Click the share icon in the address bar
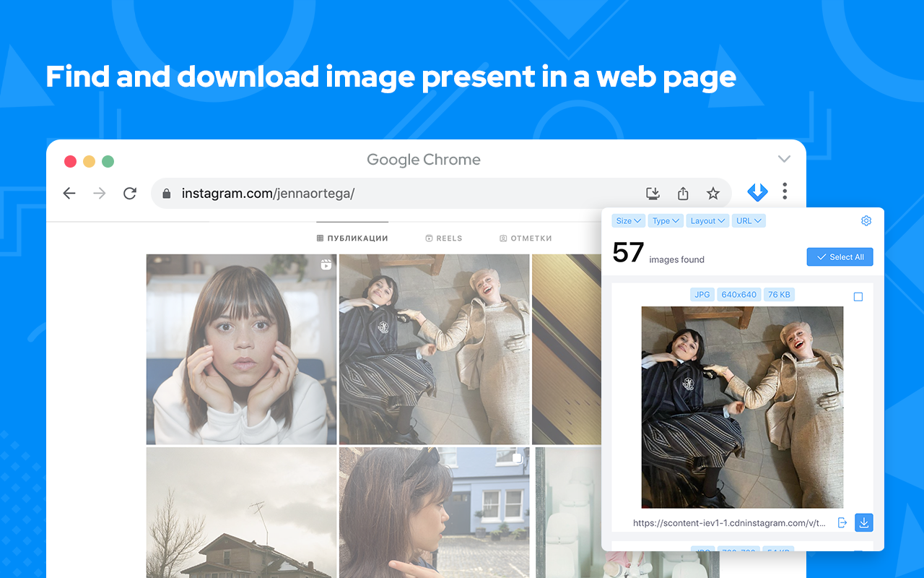 click(683, 193)
